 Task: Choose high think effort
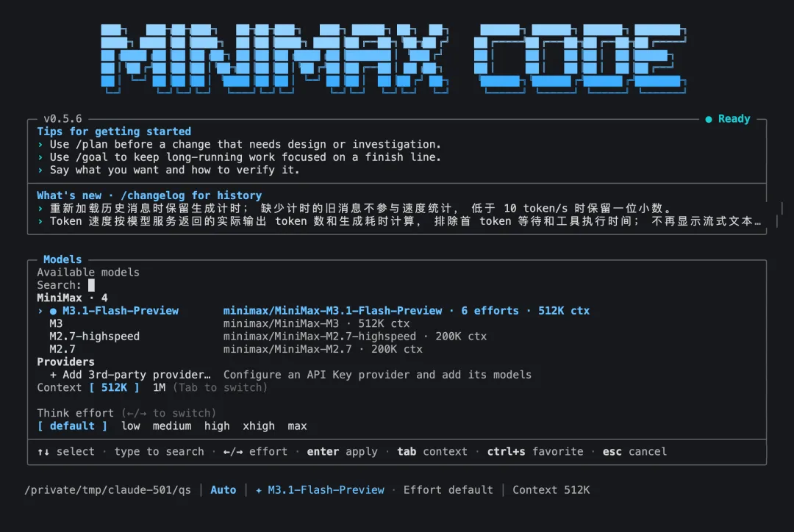[217, 426]
